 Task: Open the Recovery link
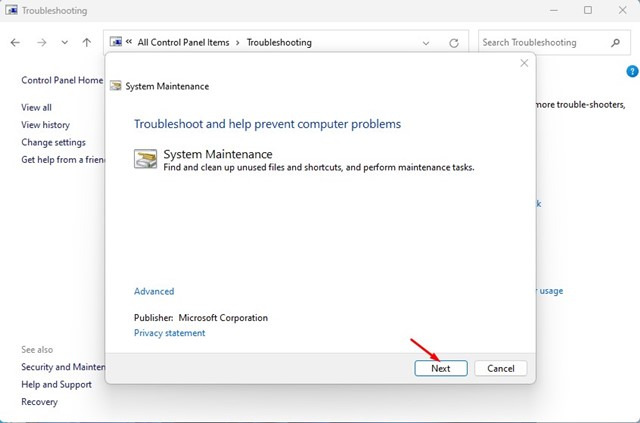click(39, 402)
